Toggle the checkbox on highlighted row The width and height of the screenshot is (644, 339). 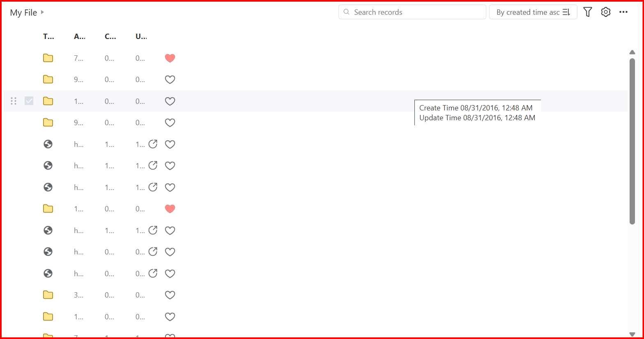(29, 101)
